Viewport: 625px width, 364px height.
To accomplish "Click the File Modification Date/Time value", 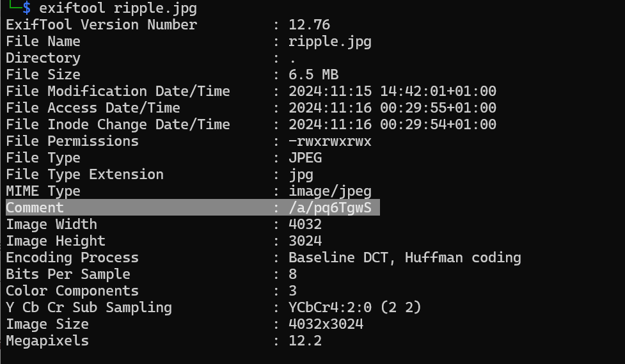I will 392,91.
